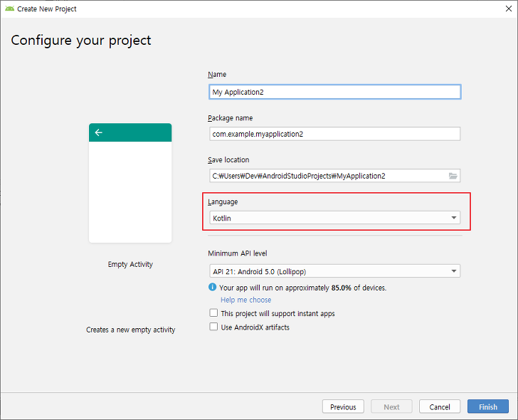Click the Name field containing My Application2
518x420 pixels.
pos(334,92)
